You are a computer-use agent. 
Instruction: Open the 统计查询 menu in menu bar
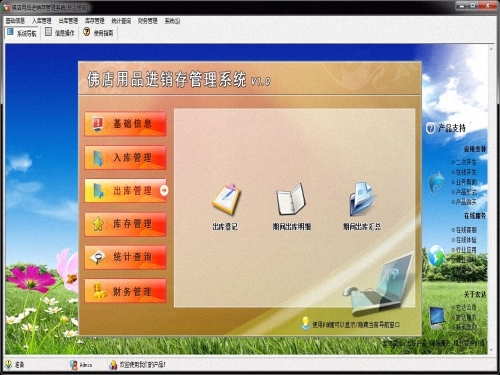tap(121, 21)
